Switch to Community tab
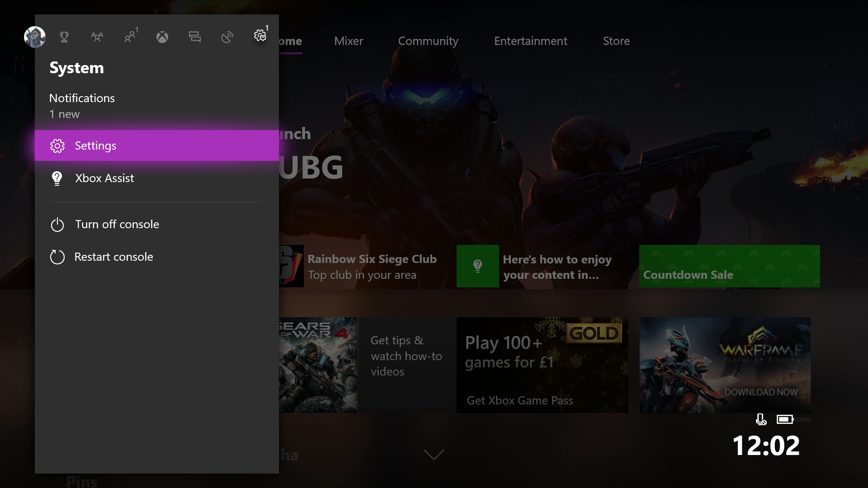 point(428,41)
